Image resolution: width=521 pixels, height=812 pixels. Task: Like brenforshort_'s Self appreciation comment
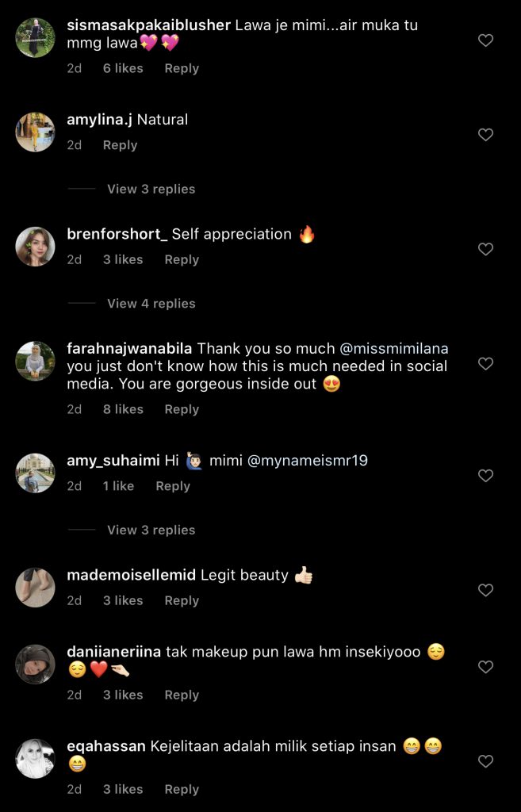(x=486, y=249)
